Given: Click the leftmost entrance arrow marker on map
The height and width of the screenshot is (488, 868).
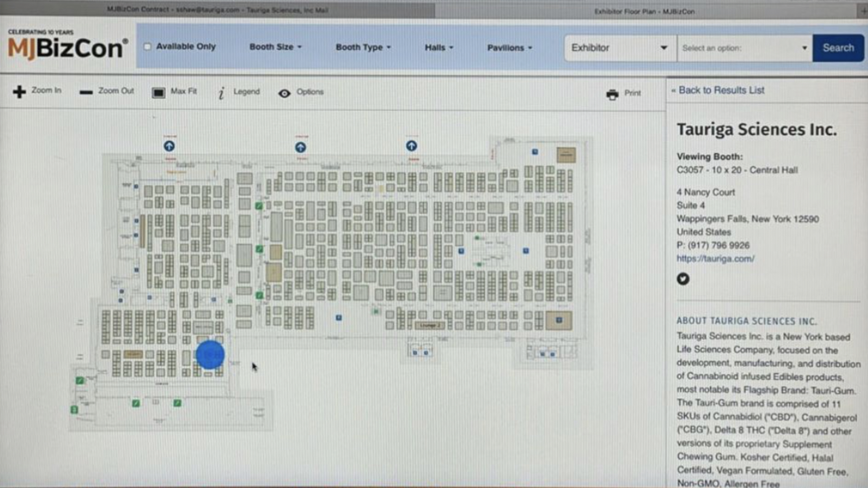Looking at the screenshot, I should [169, 146].
